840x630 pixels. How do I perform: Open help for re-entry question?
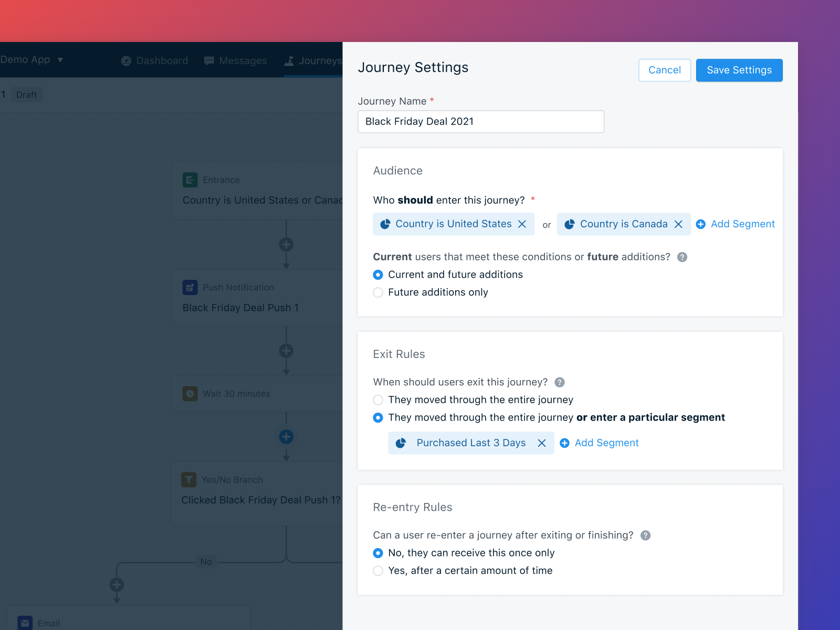pos(646,535)
